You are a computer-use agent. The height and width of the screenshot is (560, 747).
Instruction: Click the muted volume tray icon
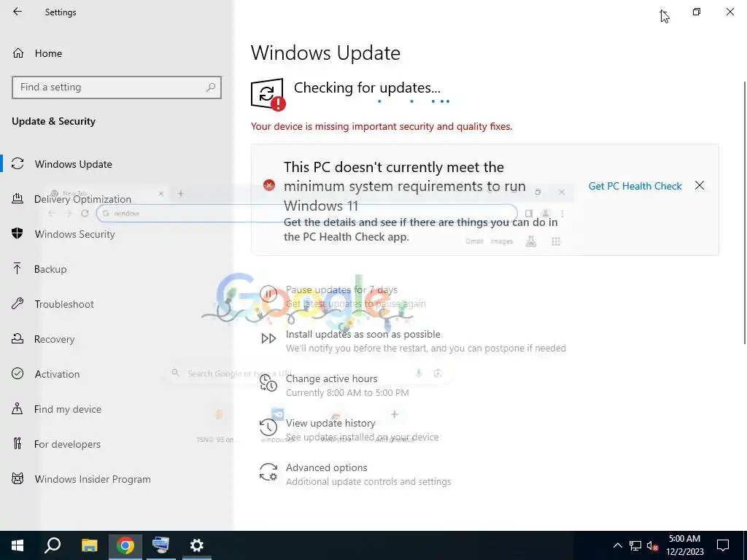(653, 545)
